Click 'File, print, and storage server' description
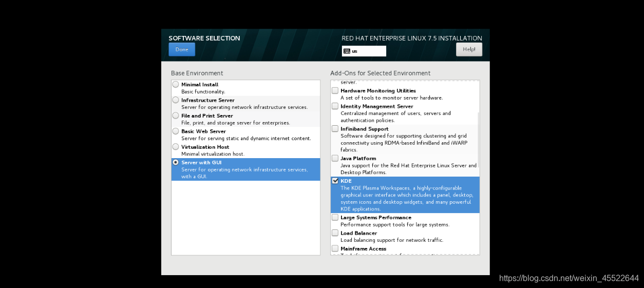 point(235,123)
